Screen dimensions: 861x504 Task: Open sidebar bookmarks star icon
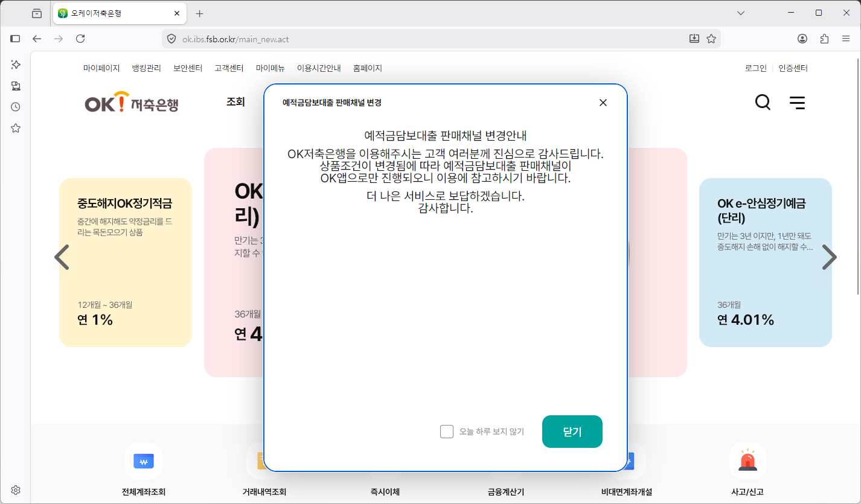[x=16, y=128]
